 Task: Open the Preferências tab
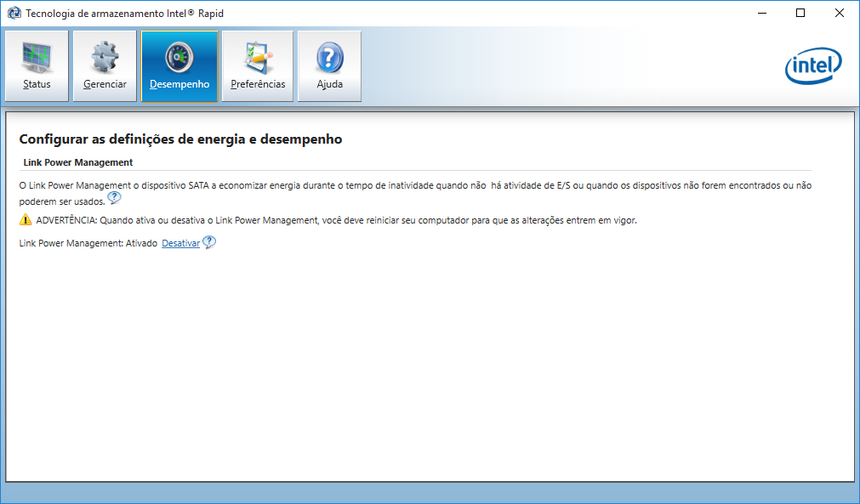pos(258,66)
